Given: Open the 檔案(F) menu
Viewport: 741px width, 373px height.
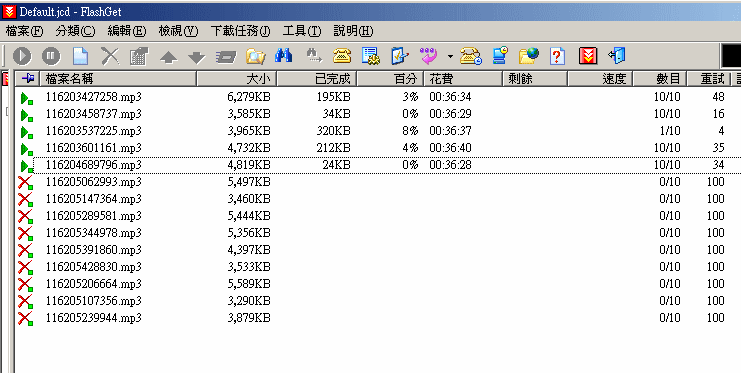Looking at the screenshot, I should tap(24, 31).
